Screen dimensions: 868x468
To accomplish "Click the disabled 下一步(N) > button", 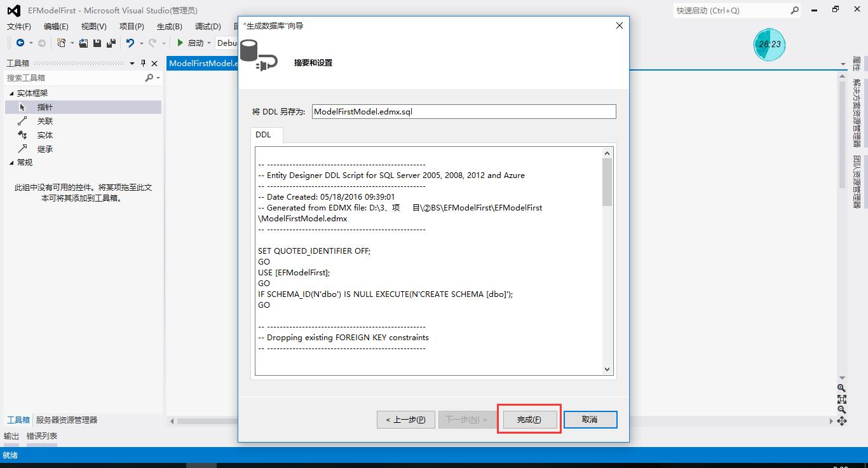I will 467,420.
